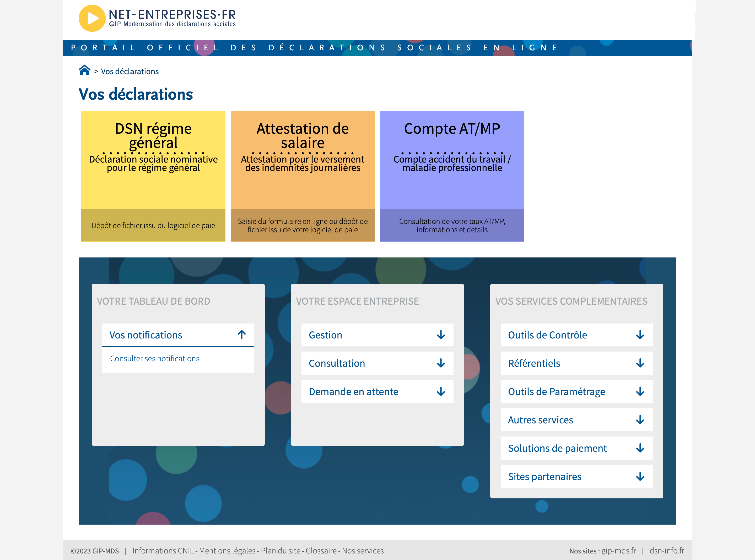
Task: Open Plan du site footer link
Action: point(281,551)
